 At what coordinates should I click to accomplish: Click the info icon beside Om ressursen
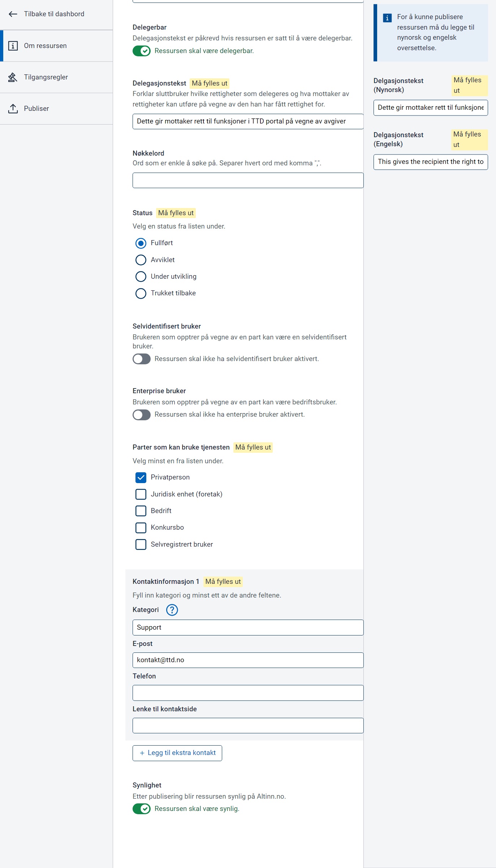tap(13, 46)
